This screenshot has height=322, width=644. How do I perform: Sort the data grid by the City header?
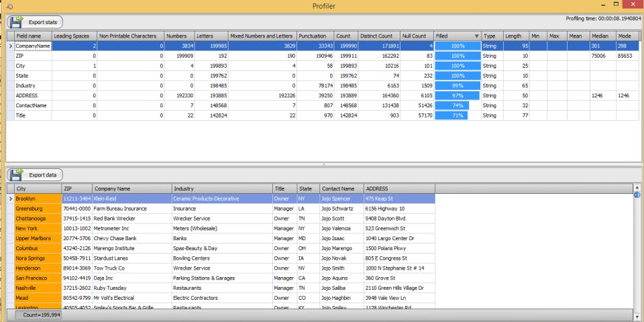tap(37, 189)
